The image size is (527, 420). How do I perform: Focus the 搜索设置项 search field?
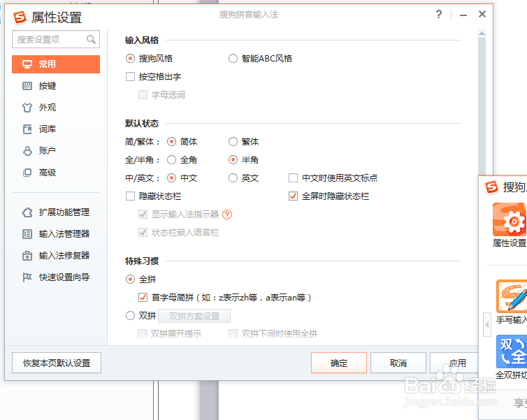56,39
